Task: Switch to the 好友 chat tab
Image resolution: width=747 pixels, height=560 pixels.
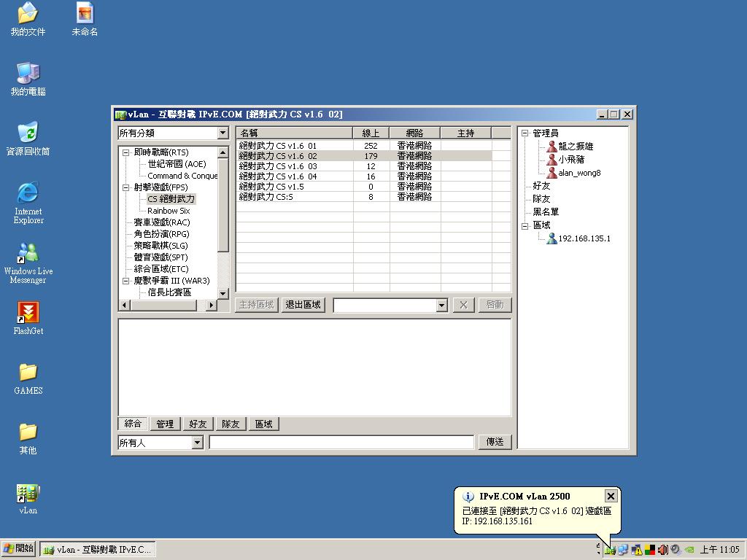Action: click(198, 424)
